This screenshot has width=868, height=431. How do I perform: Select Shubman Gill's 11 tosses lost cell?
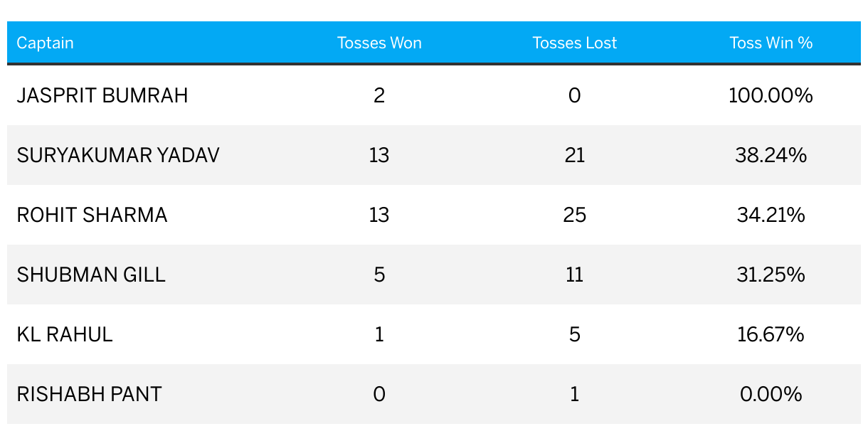575,275
